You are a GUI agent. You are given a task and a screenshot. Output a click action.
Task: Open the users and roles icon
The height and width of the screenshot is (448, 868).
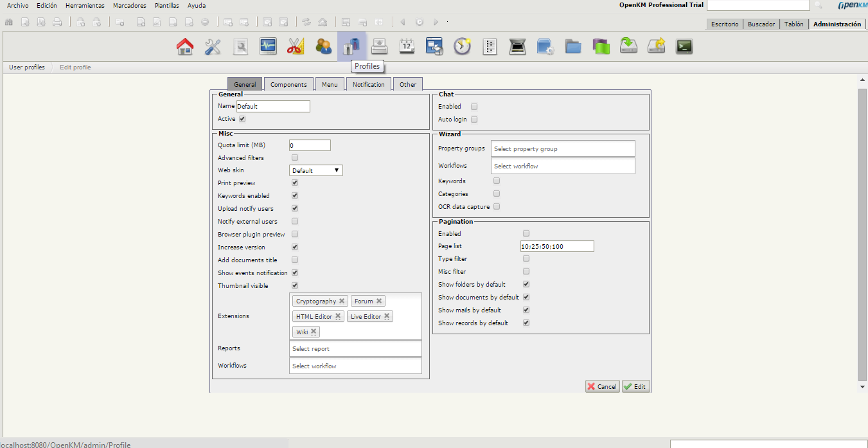coord(323,46)
